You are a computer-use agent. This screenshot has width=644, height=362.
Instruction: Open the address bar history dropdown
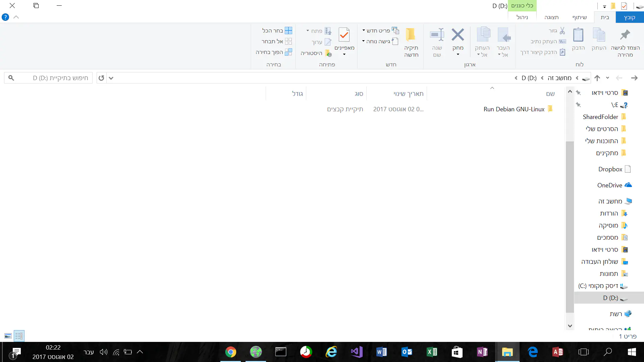[111, 78]
